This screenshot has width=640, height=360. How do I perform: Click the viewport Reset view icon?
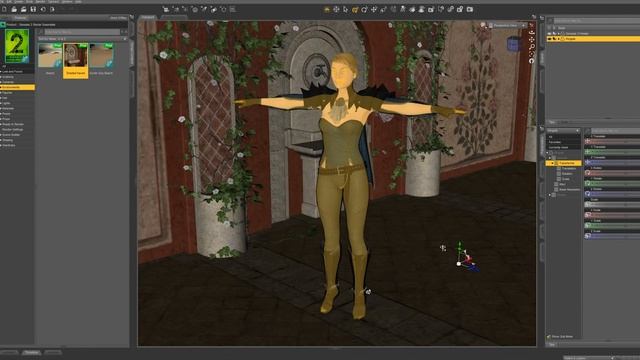pyautogui.click(x=531, y=61)
